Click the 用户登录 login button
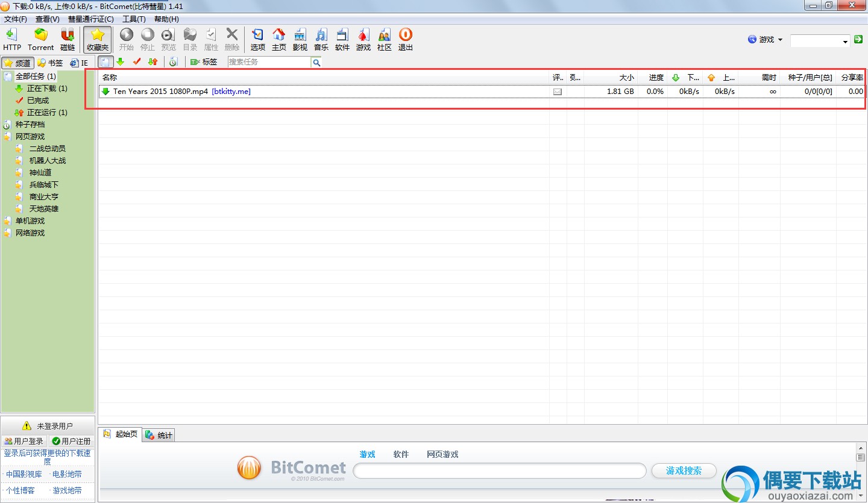 click(x=24, y=441)
